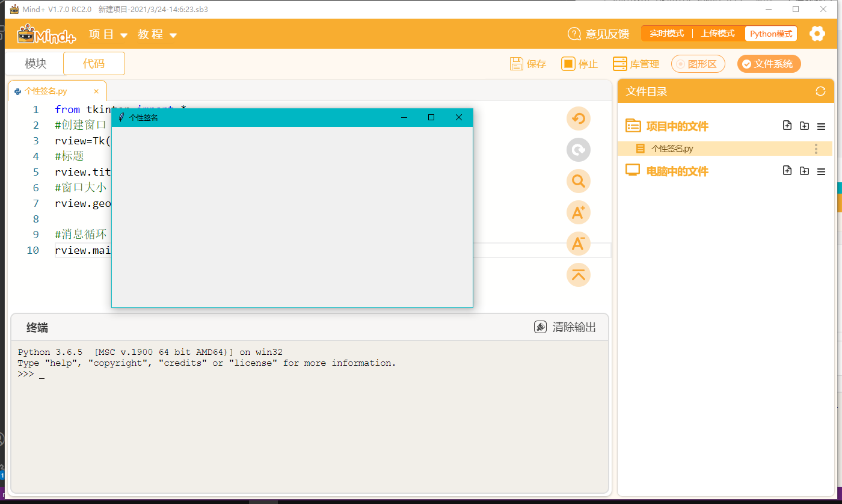Add new folder in 电脑中的文件
The image size is (842, 504).
804,171
